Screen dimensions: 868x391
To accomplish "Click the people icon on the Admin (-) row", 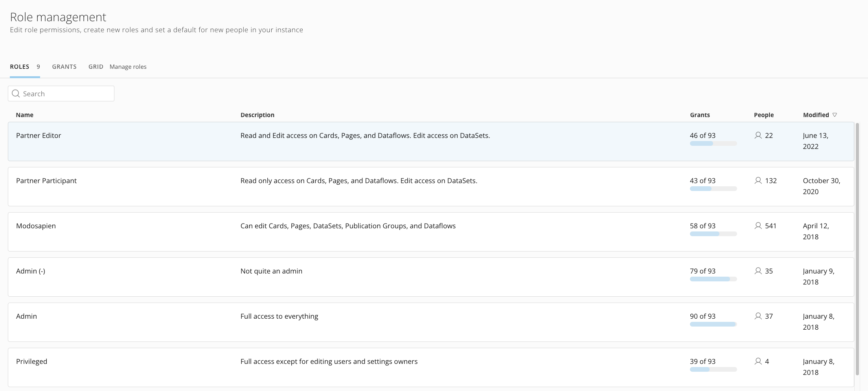I will point(757,271).
